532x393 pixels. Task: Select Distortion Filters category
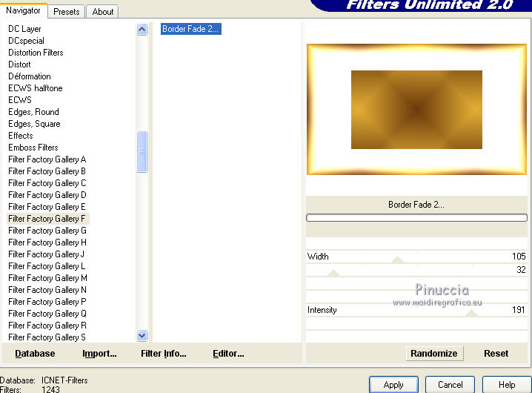click(x=36, y=53)
